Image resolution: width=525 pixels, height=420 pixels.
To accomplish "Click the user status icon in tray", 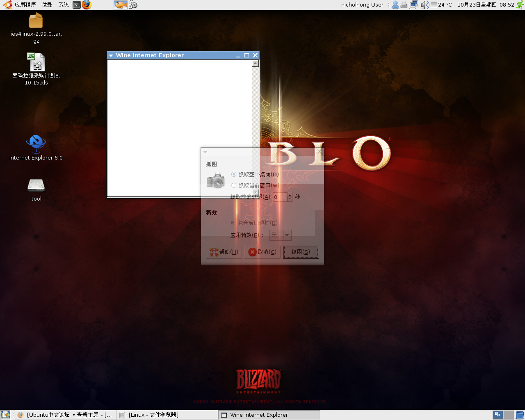I will point(395,5).
